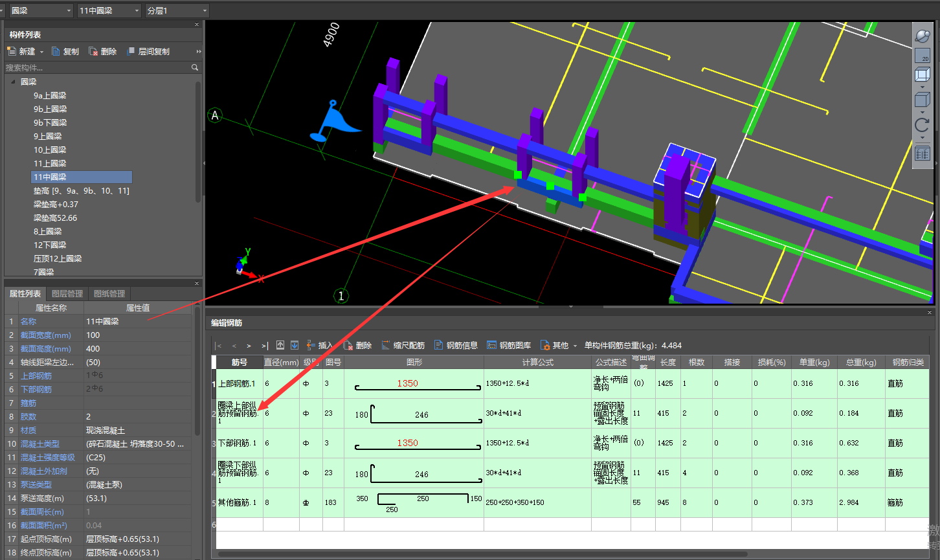The width and height of the screenshot is (940, 560).
Task: Click the search magnifier in 搜索构件 box
Action: [x=195, y=67]
